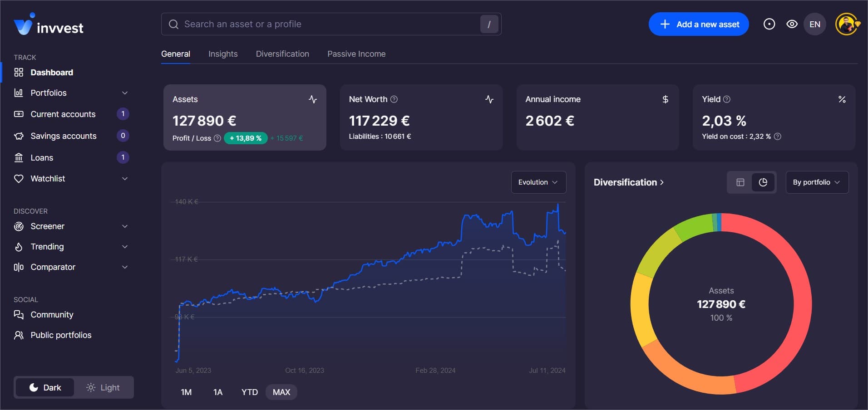Open the By portfolio dropdown
This screenshot has height=410, width=868.
coord(816,182)
